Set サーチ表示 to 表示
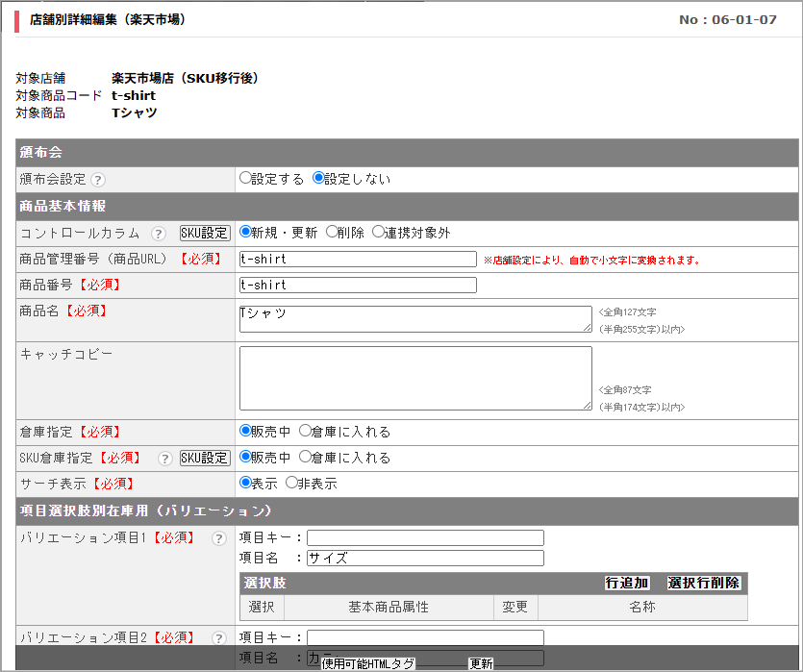The height and width of the screenshot is (672, 803). coord(245,483)
